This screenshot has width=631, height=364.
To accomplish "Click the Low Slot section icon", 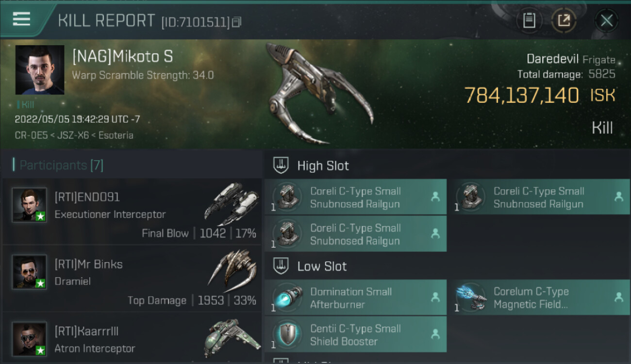I will coord(282,266).
